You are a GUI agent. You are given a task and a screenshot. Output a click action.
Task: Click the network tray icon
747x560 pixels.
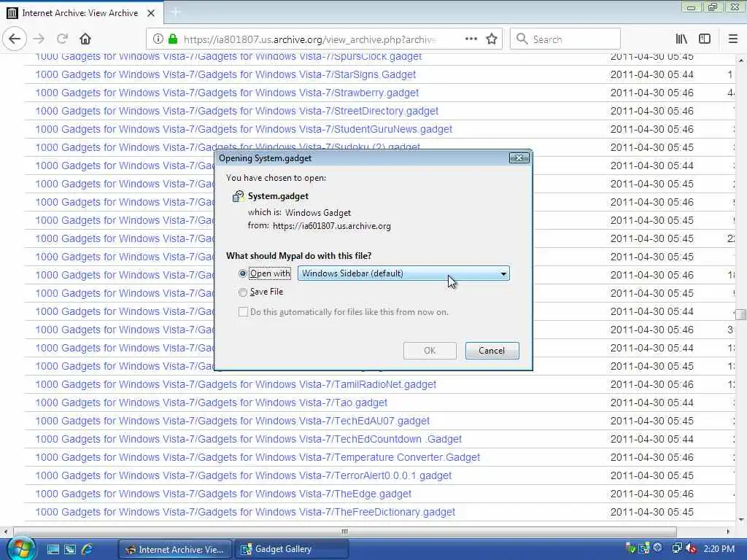[x=677, y=548]
